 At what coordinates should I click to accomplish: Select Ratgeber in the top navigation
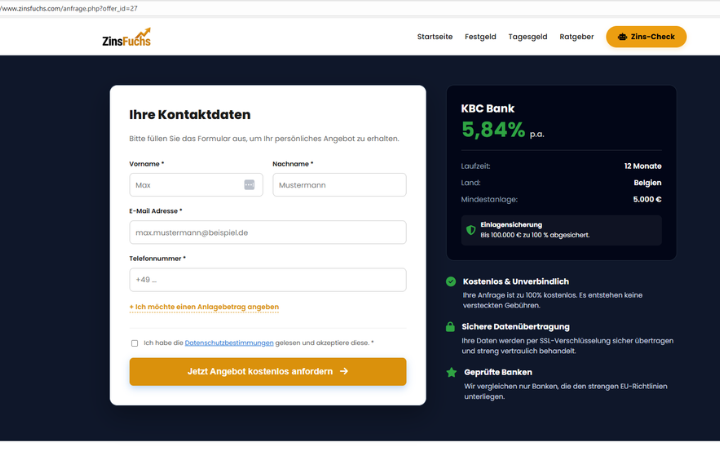(576, 37)
